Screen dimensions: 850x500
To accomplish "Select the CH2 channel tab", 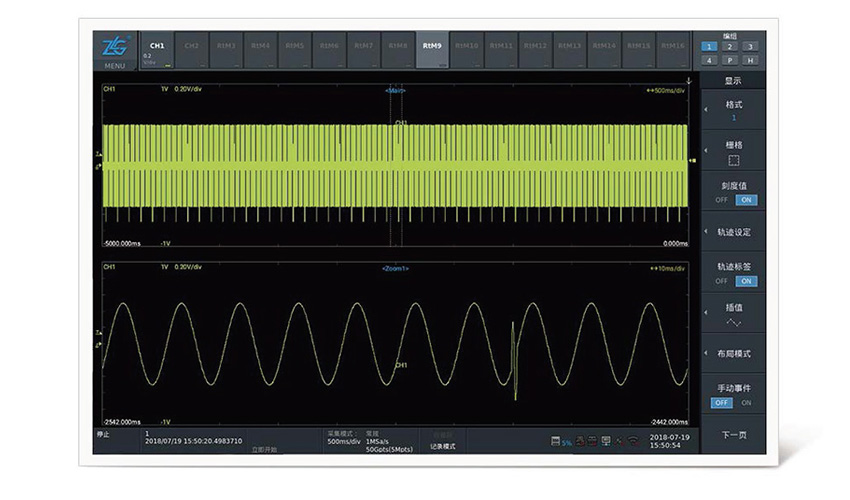I will (191, 50).
